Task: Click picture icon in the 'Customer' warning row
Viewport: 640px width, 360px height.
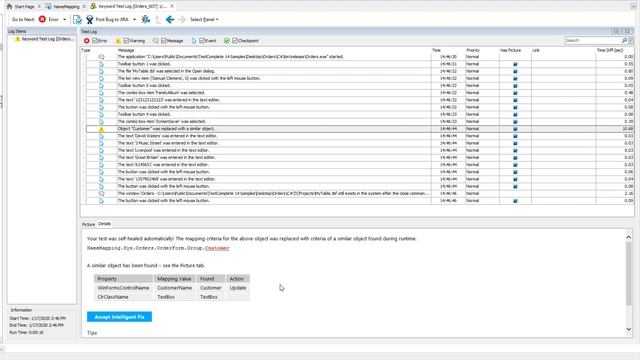Action: coord(515,129)
